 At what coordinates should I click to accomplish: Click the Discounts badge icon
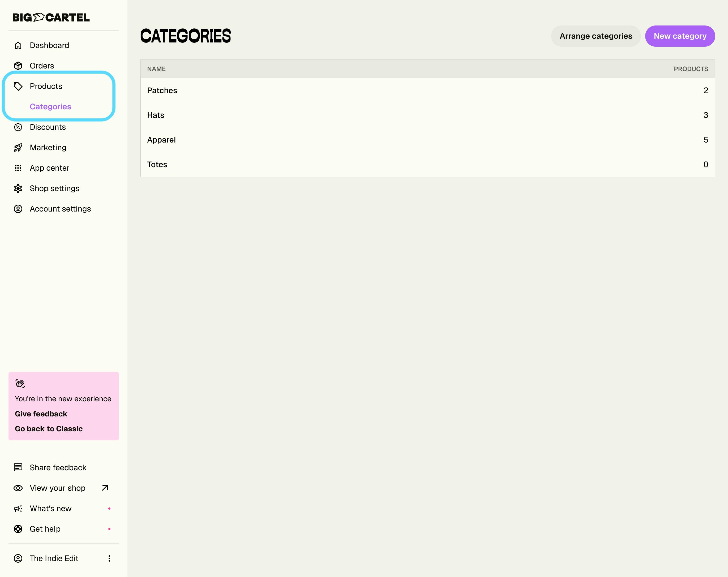coord(18,127)
